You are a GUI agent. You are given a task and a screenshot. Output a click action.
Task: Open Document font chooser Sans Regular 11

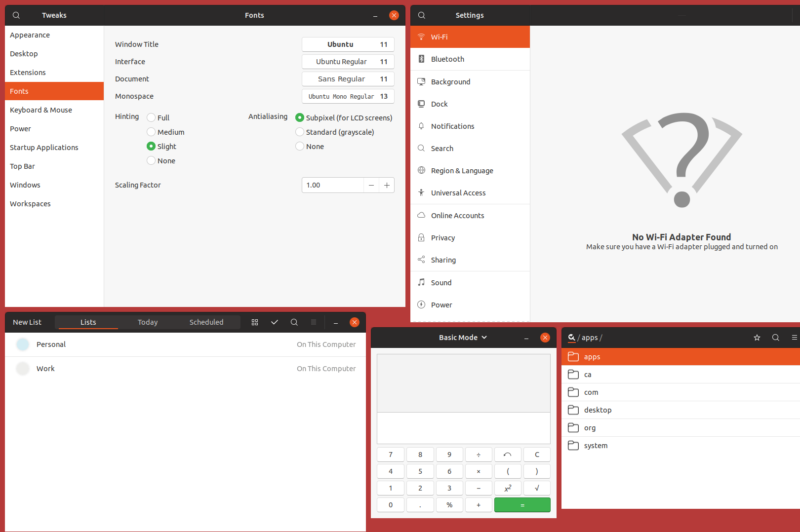[x=348, y=79]
